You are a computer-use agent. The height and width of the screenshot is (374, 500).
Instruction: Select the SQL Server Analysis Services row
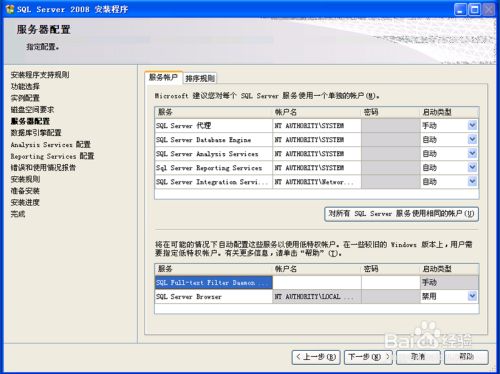(213, 154)
